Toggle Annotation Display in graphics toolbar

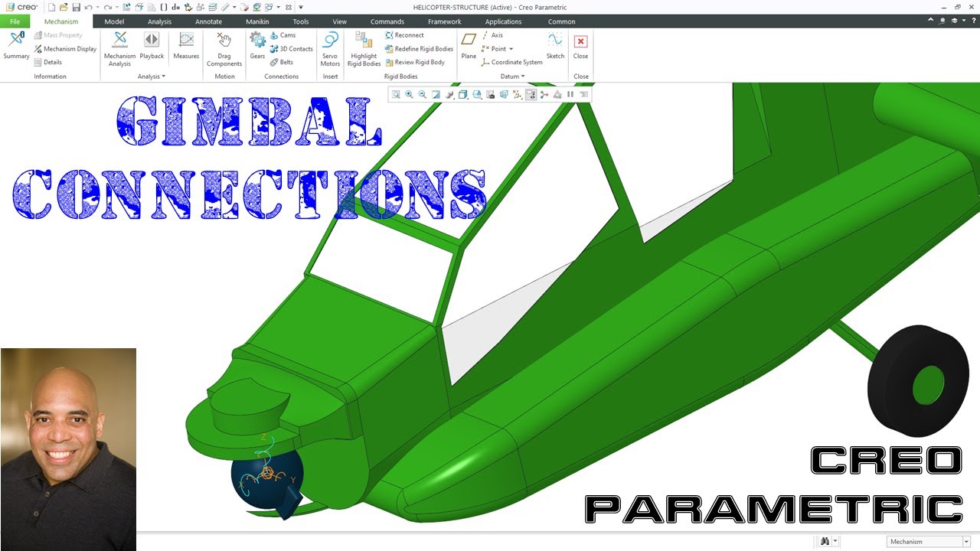pos(531,95)
